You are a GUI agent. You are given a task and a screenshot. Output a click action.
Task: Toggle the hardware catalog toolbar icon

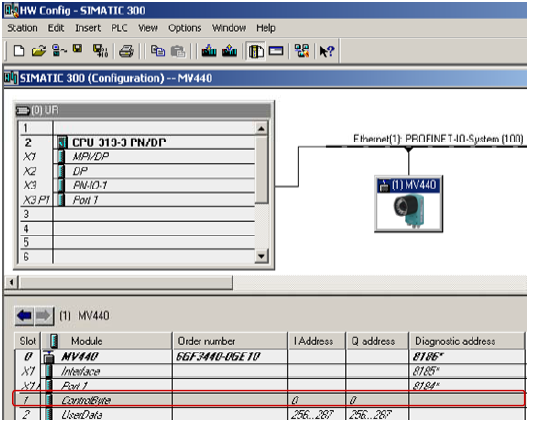256,51
